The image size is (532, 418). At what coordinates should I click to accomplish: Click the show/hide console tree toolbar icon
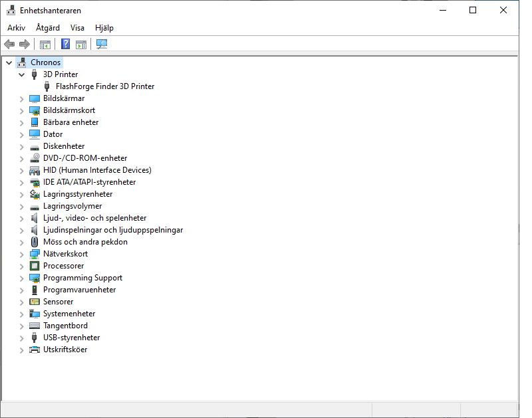point(45,45)
